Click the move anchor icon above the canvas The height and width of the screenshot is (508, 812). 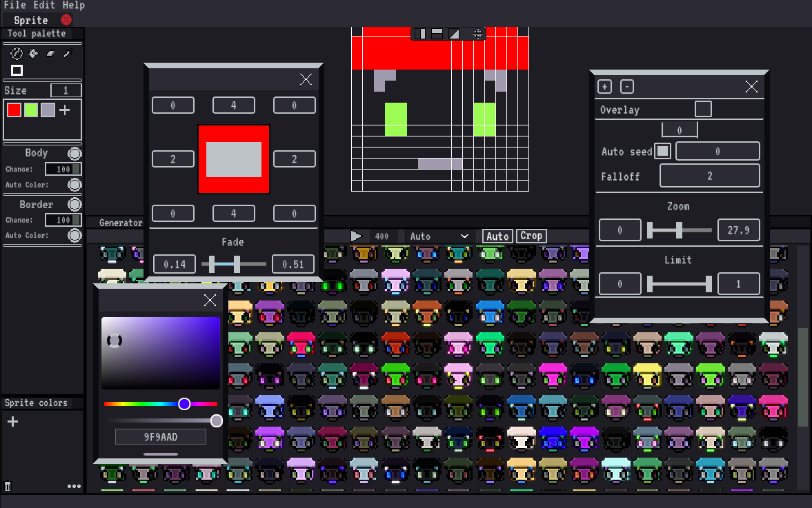pyautogui.click(x=477, y=33)
